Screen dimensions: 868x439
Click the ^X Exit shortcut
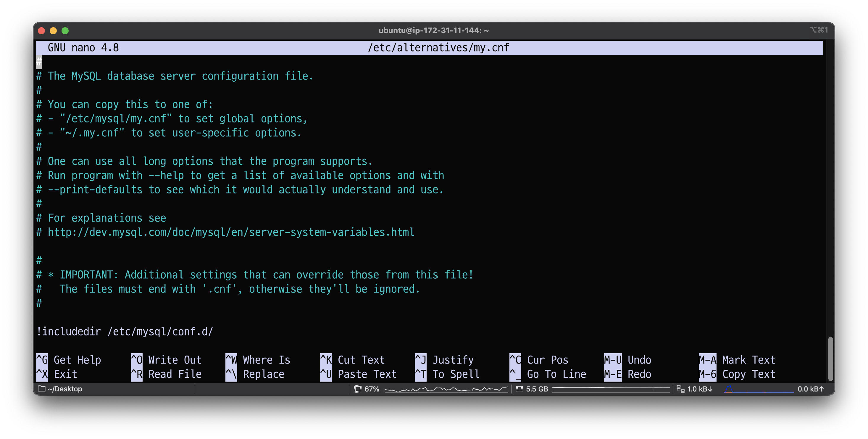(x=57, y=374)
